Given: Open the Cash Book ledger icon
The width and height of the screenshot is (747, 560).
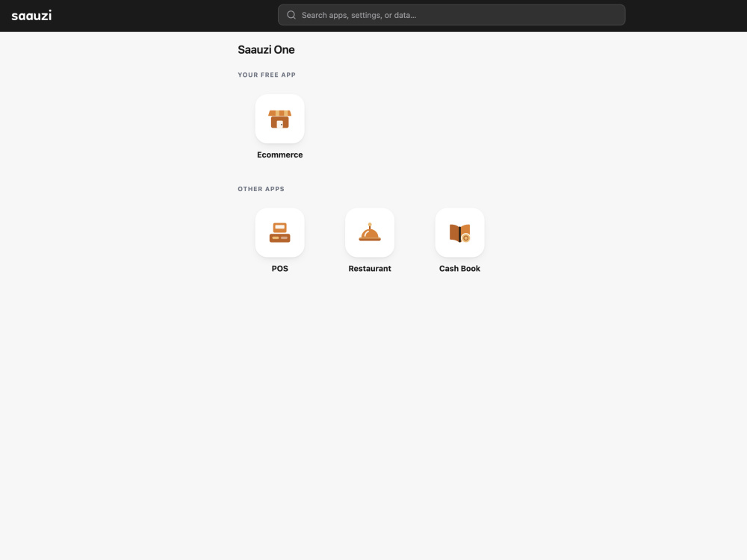Looking at the screenshot, I should tap(459, 232).
